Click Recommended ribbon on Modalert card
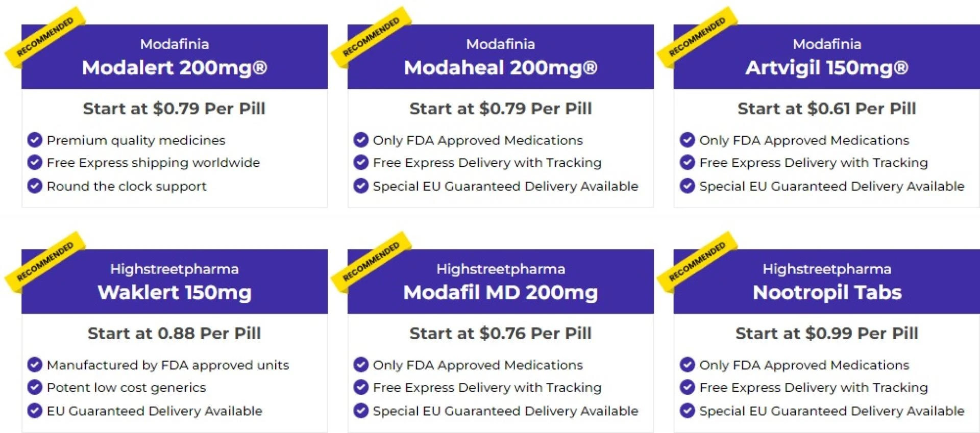The image size is (980, 433). click(45, 37)
